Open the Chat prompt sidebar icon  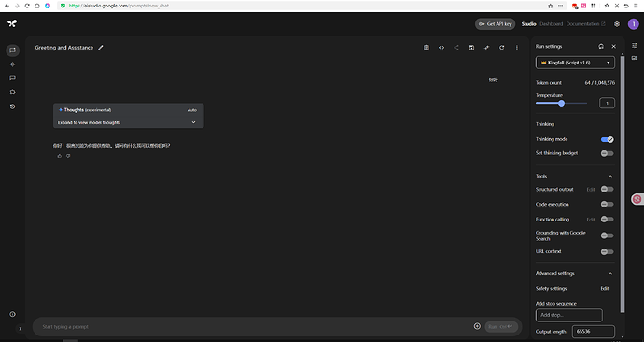click(x=13, y=50)
